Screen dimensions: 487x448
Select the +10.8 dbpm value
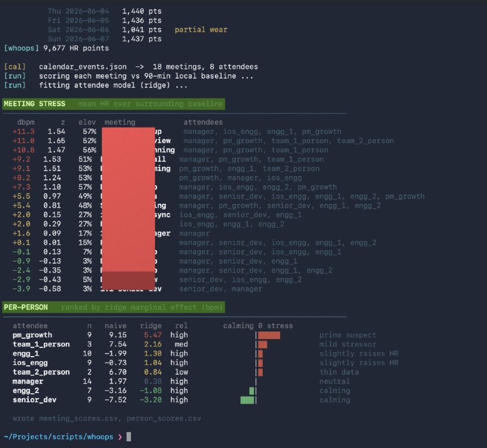point(23,150)
